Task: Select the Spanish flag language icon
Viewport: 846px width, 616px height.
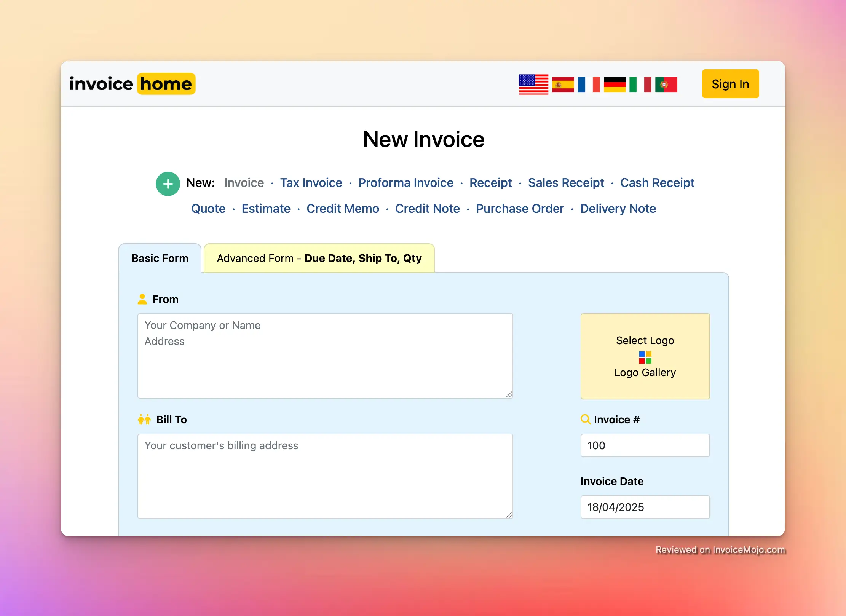Action: (563, 84)
